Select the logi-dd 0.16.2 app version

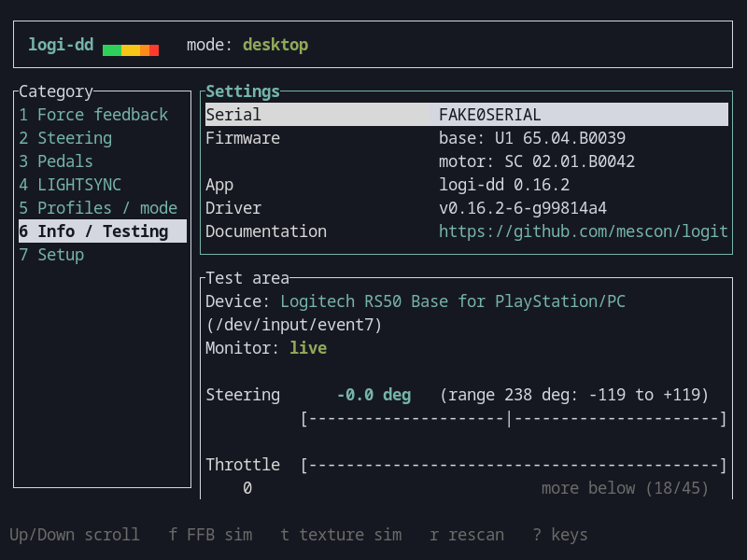[504, 185]
